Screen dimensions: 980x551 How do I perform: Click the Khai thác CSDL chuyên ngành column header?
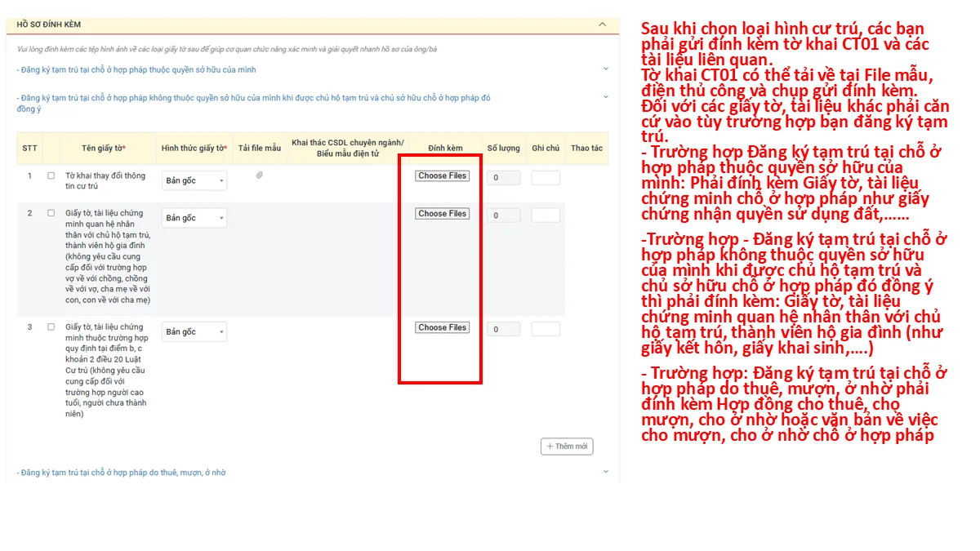[348, 148]
